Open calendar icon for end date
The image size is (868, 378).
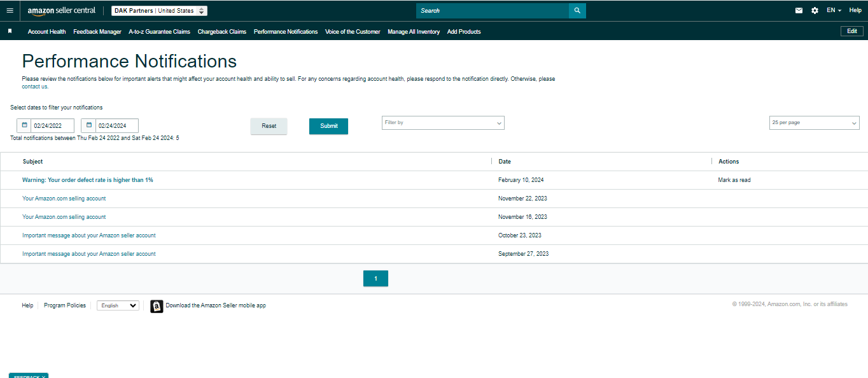pos(88,125)
